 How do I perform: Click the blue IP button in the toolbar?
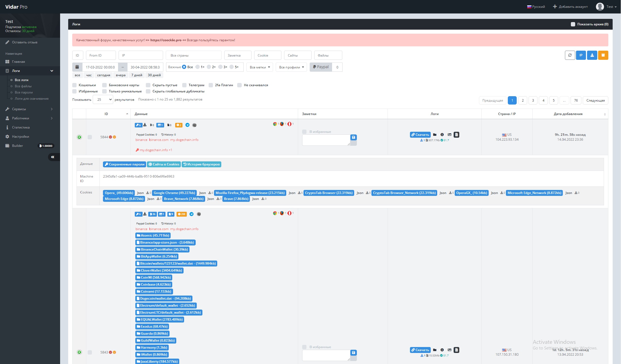(x=581, y=55)
